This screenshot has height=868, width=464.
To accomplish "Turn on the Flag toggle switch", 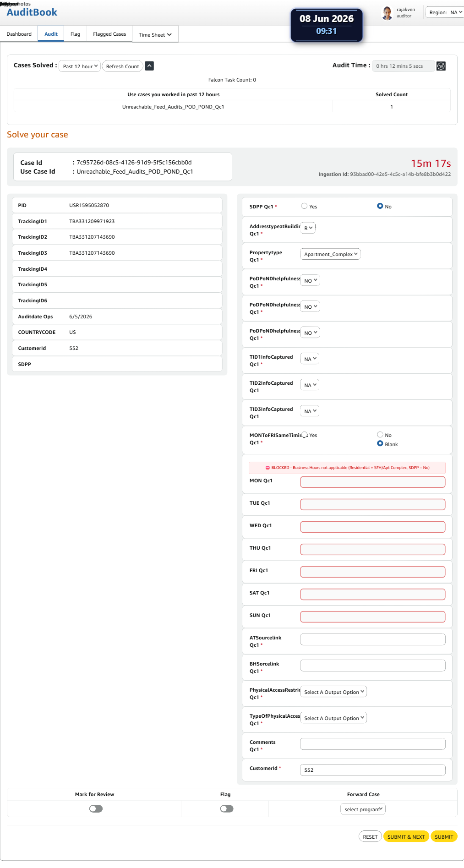I will tap(227, 808).
